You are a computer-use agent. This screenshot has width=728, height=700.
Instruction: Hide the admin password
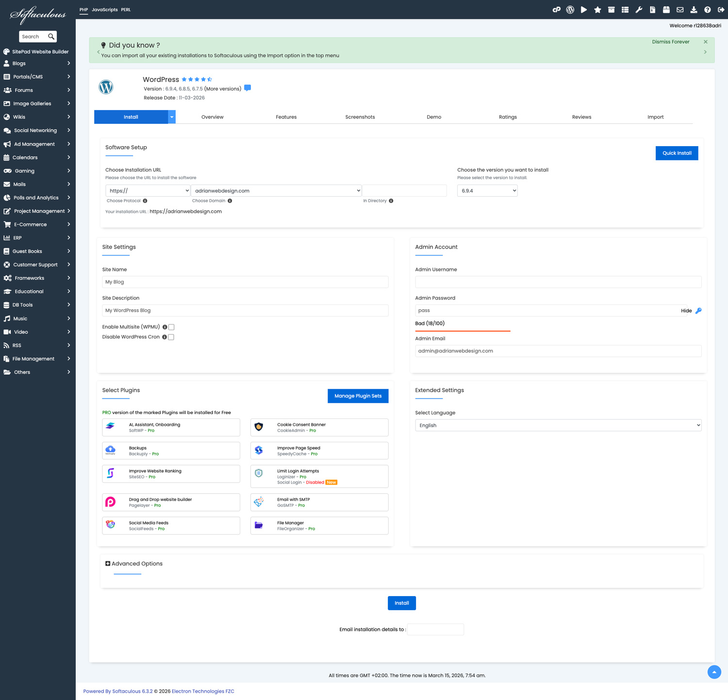[686, 311]
